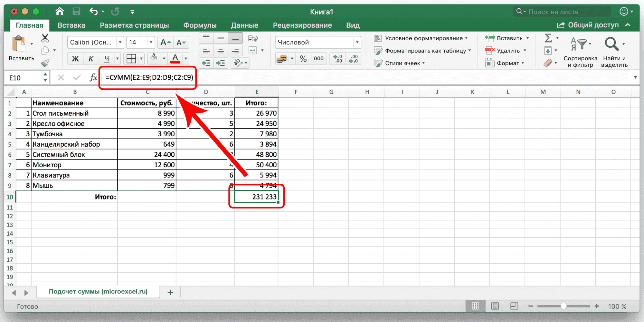
Task: Toggle bold formatting with Ж button
Action: click(75, 59)
